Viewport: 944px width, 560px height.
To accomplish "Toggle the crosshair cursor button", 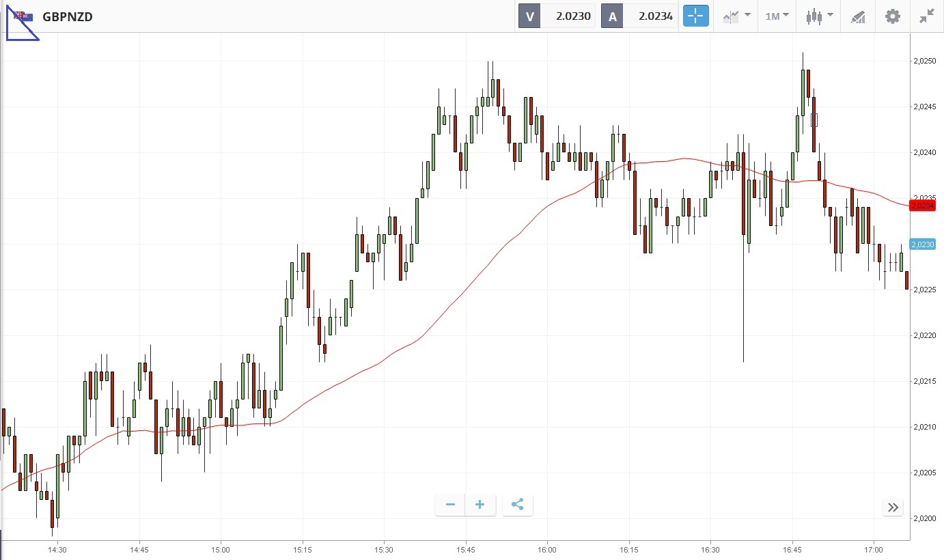I will pyautogui.click(x=696, y=16).
